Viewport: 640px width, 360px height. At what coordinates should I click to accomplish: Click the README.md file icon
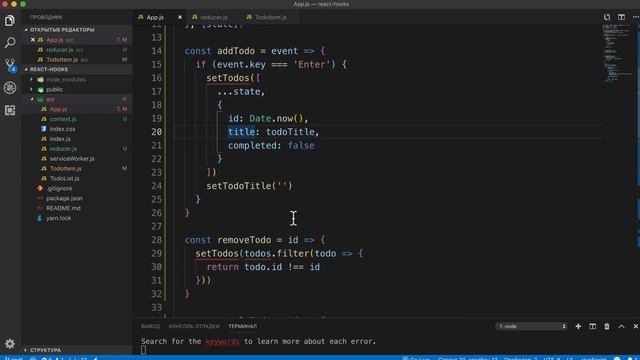(40, 208)
